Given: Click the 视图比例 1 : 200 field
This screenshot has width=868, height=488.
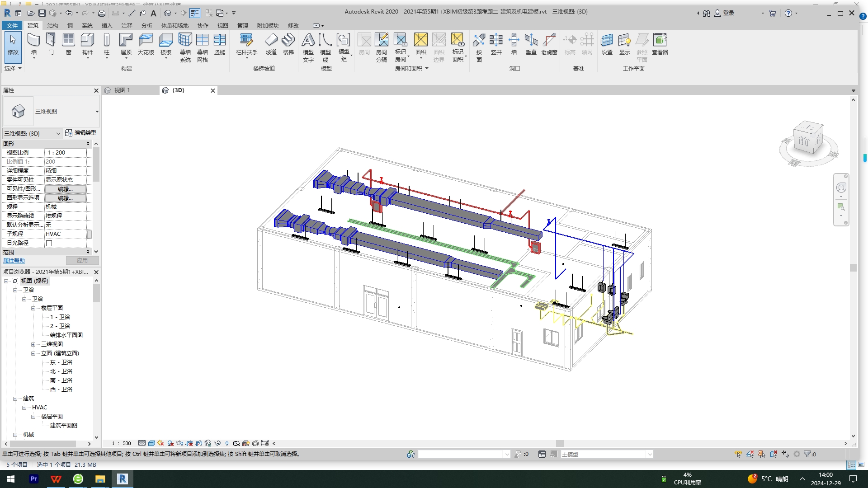Looking at the screenshot, I should coord(66,153).
